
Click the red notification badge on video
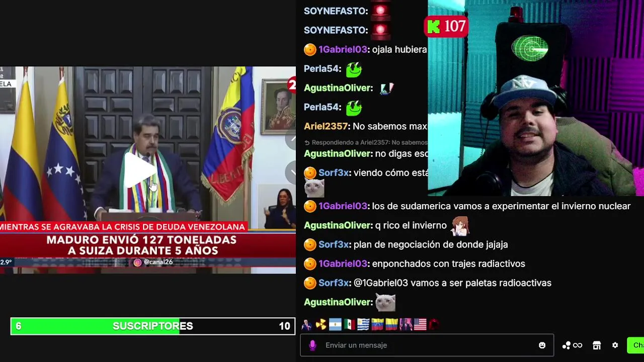click(x=292, y=84)
